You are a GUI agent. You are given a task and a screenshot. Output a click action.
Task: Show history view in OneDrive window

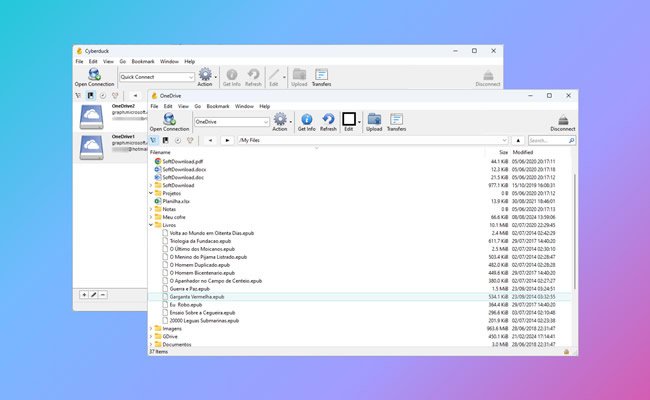(x=178, y=140)
